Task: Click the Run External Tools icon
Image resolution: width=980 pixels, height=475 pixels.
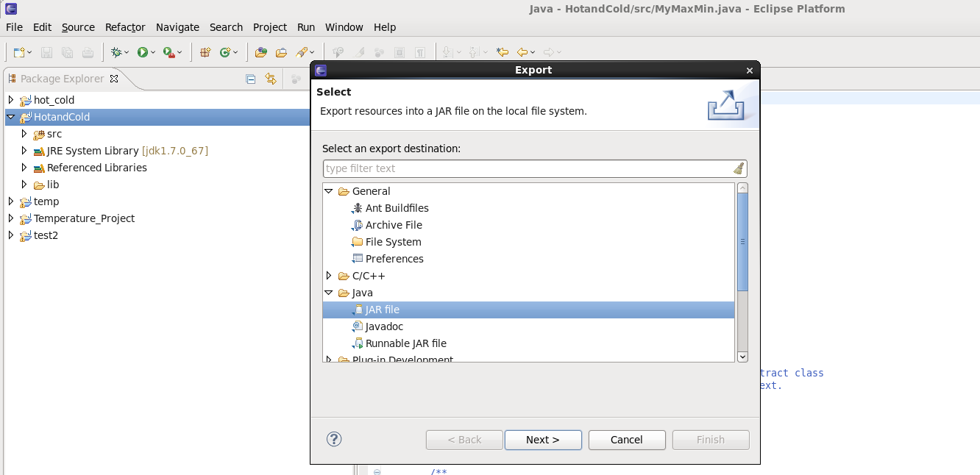Action: coord(168,52)
